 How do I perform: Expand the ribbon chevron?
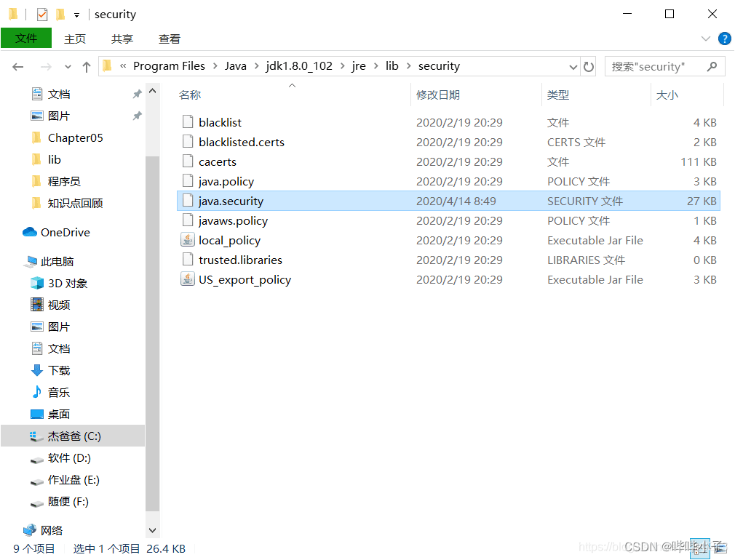click(x=705, y=39)
